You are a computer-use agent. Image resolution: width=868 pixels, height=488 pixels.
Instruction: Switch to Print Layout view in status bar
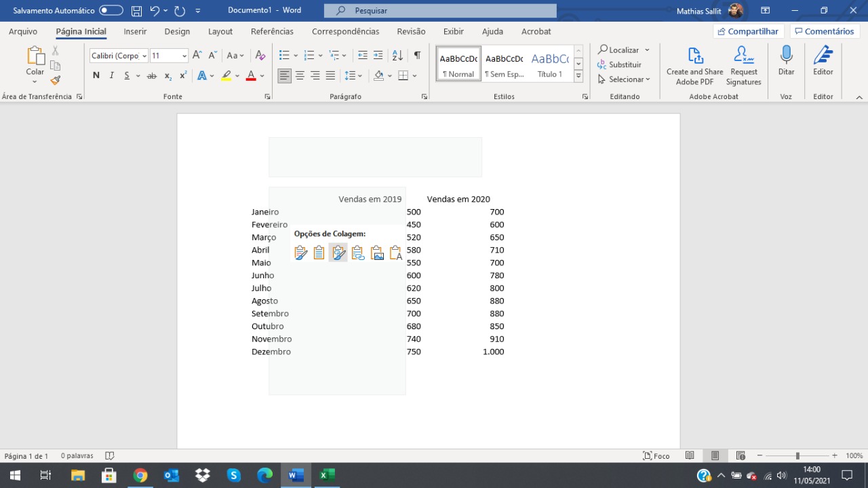point(715,456)
